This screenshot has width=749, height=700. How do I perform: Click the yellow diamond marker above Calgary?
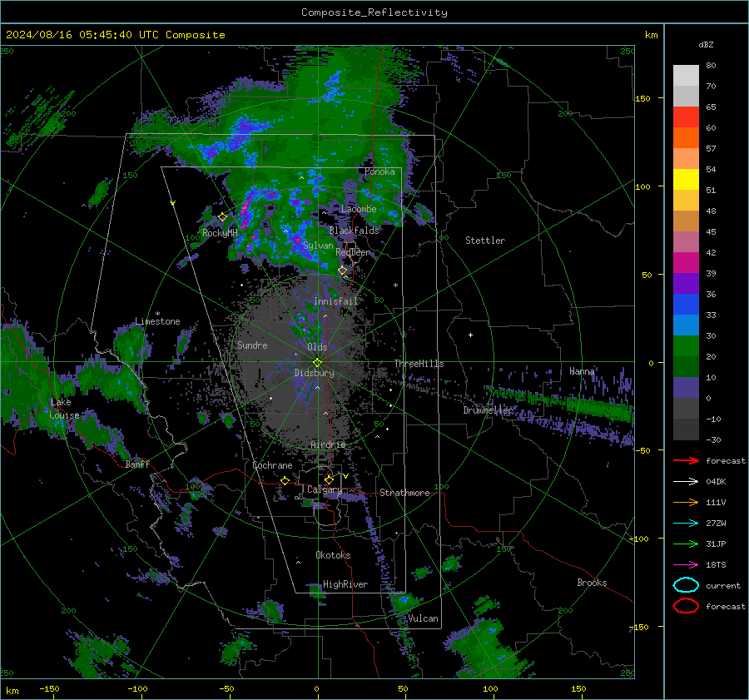pos(329,479)
